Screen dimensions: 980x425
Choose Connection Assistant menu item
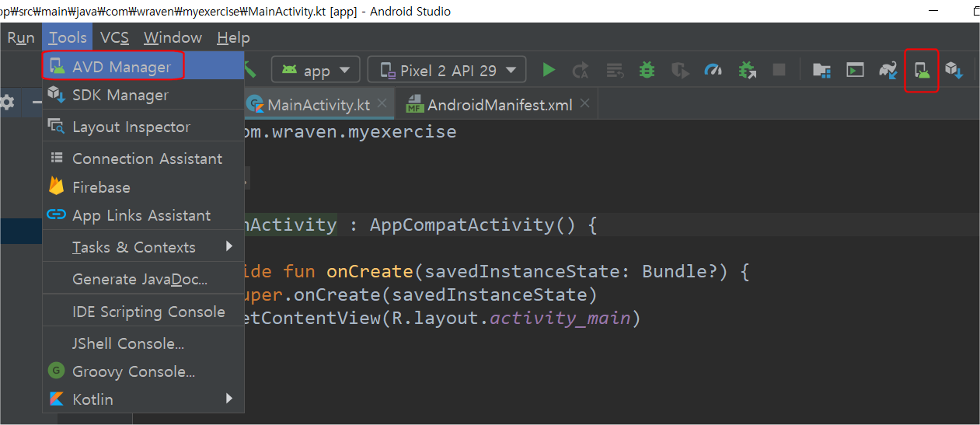tap(143, 159)
